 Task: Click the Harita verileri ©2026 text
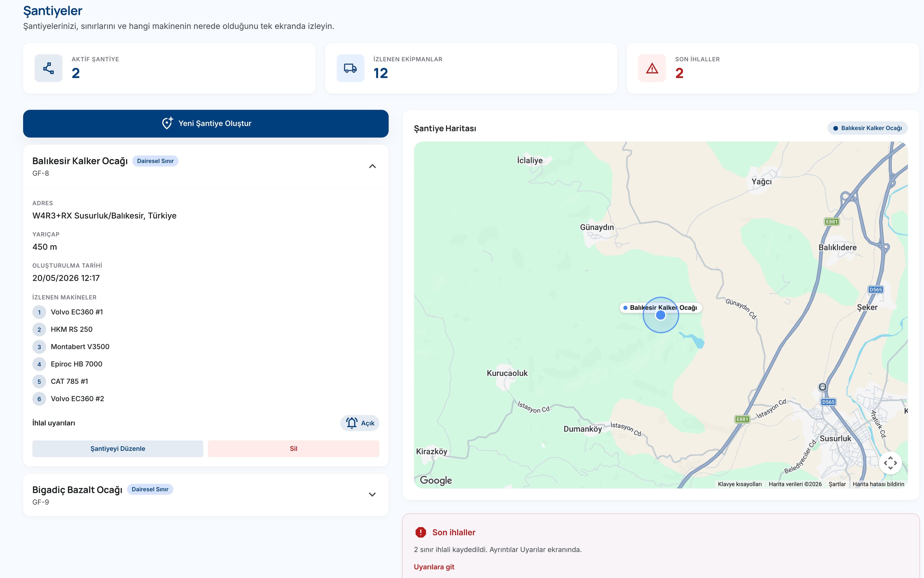click(x=795, y=484)
